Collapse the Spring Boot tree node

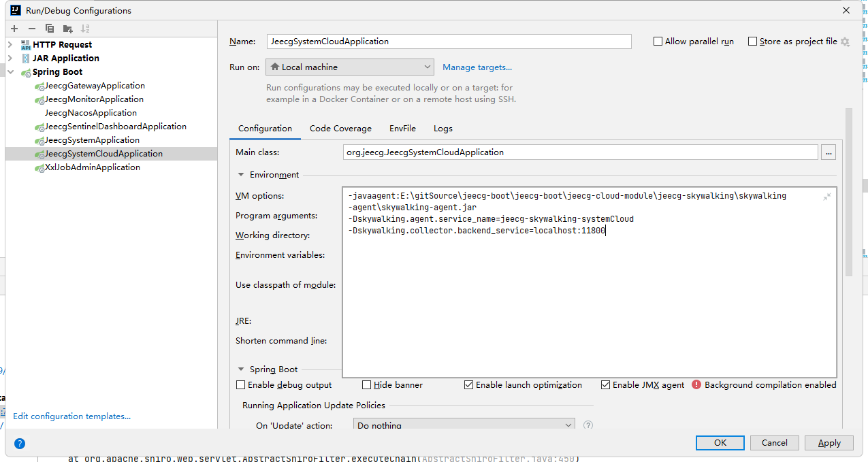pyautogui.click(x=10, y=72)
